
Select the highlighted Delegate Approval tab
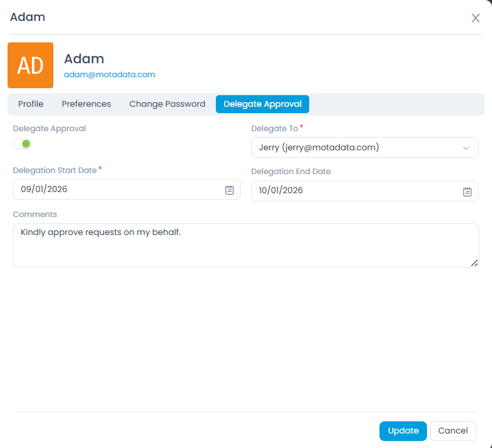click(262, 104)
